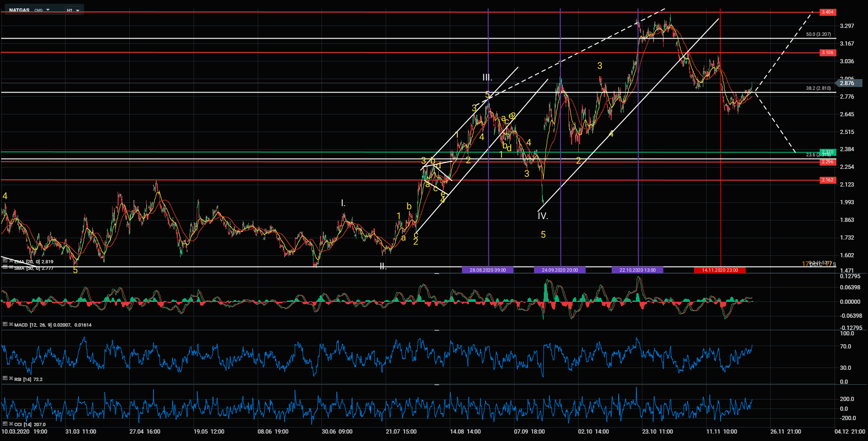
Task: Open CCI indicator settings icon
Action: (5, 424)
